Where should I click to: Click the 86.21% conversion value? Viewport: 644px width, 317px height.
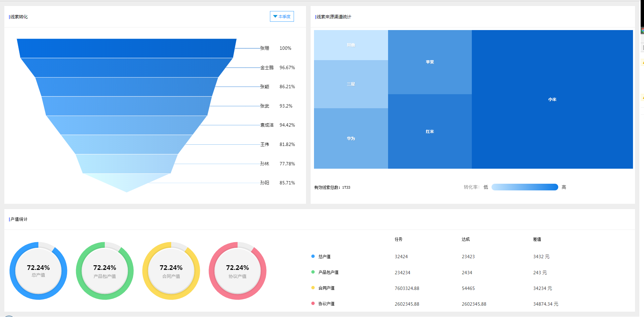click(x=287, y=87)
